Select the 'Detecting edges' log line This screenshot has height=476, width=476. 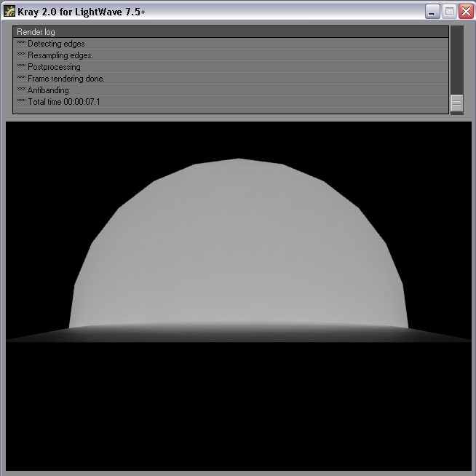pyautogui.click(x=56, y=44)
